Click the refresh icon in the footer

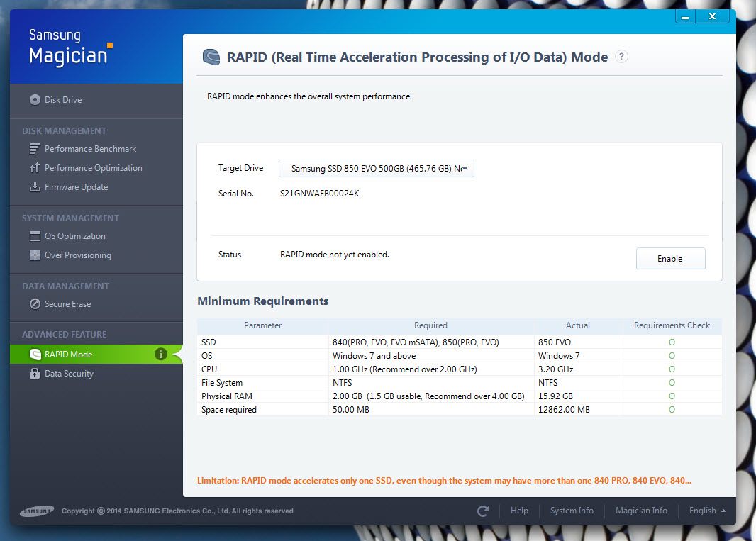point(483,511)
